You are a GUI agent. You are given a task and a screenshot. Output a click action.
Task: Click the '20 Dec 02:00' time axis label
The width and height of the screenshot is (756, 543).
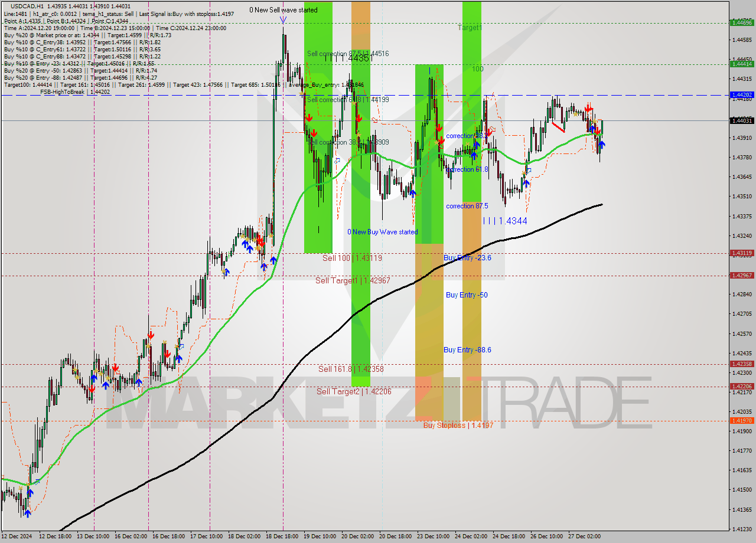pyautogui.click(x=359, y=537)
